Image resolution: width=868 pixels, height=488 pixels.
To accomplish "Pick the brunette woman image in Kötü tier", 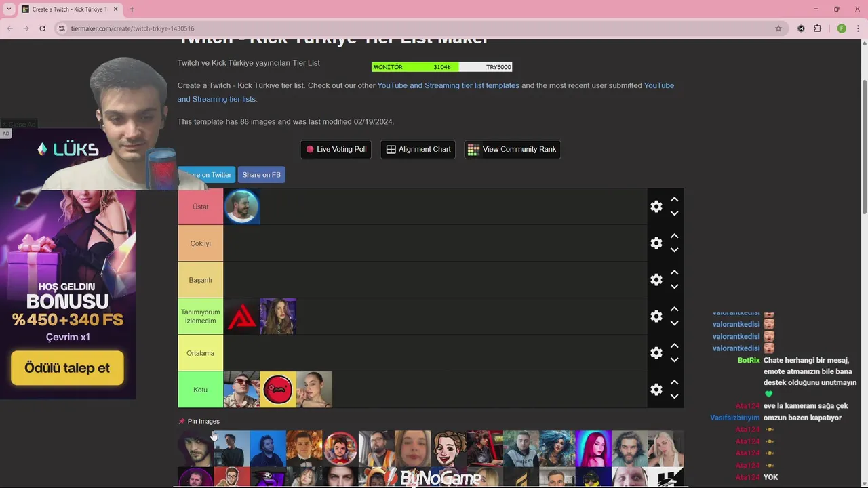I will click(x=314, y=390).
